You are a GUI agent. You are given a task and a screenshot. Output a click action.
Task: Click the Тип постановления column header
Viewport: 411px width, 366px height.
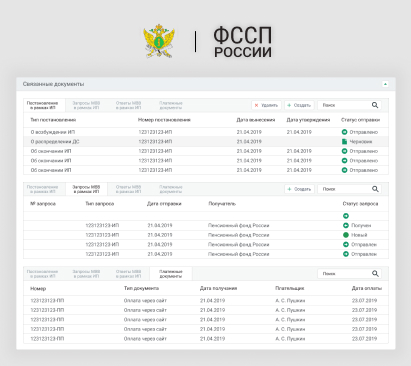click(53, 120)
